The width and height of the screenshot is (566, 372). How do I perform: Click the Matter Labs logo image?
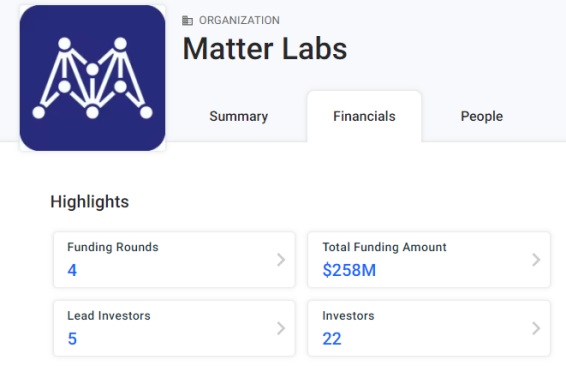(x=92, y=78)
